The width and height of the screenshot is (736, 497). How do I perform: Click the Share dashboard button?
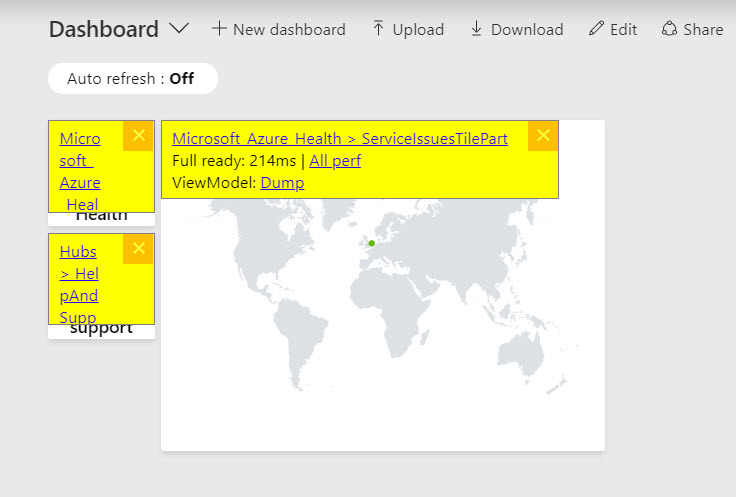pos(692,30)
